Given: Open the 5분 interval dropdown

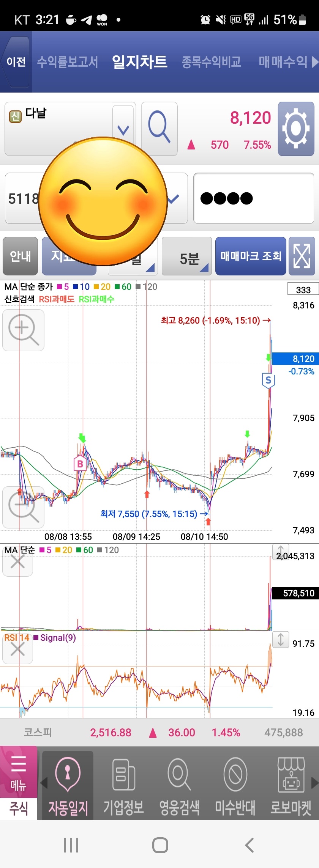Looking at the screenshot, I should [x=187, y=256].
